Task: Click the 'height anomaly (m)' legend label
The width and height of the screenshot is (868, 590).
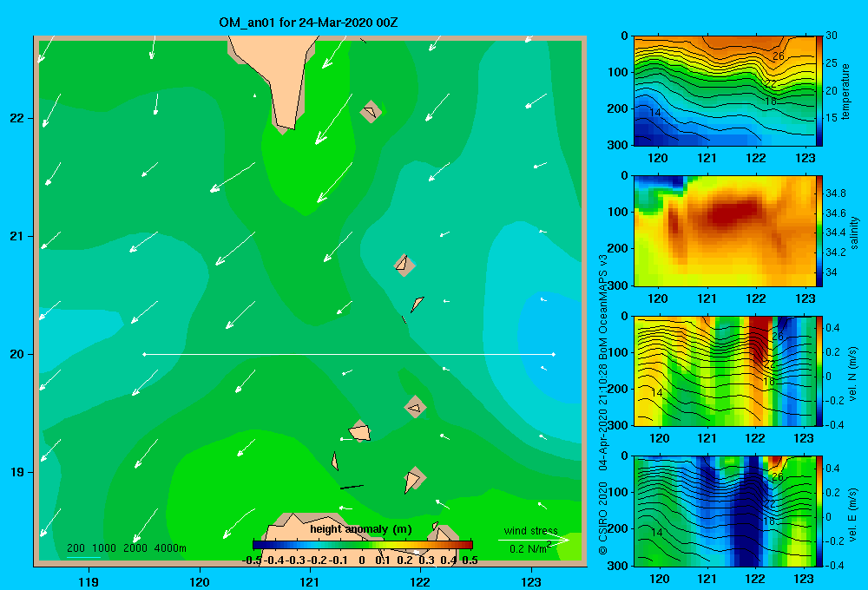Action: (x=361, y=529)
